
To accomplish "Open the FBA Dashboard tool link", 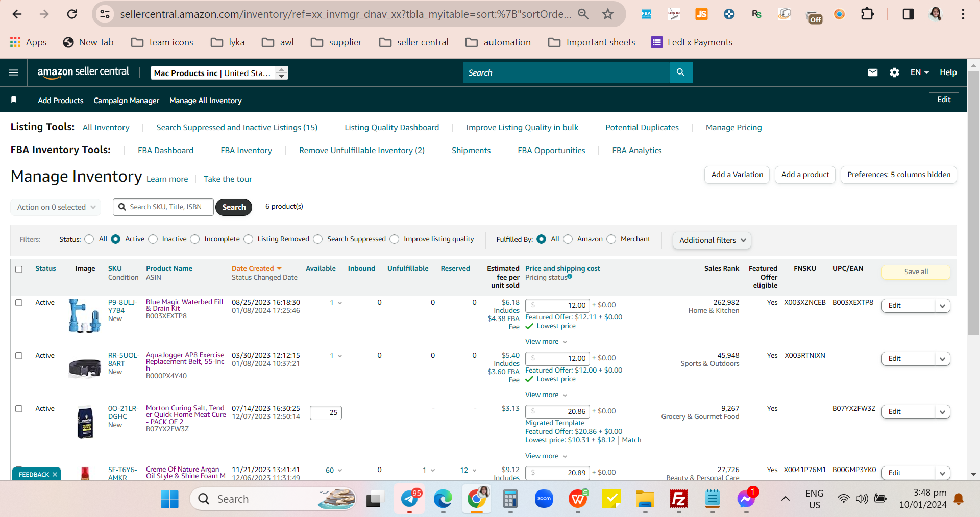I will click(x=165, y=150).
